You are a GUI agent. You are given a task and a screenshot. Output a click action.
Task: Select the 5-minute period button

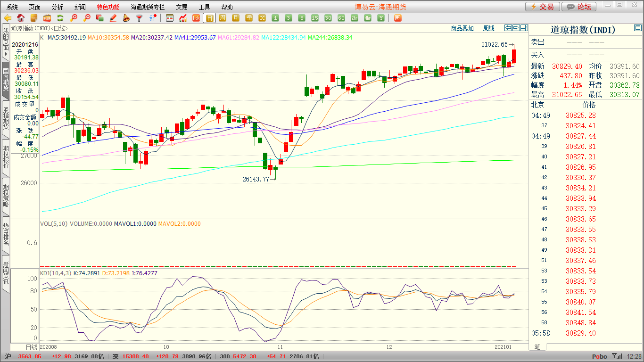tap(302, 18)
